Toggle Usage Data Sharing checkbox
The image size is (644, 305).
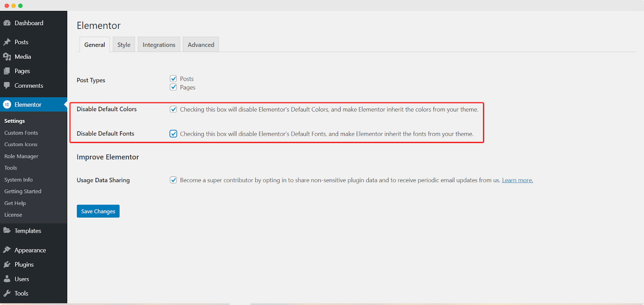click(x=173, y=180)
